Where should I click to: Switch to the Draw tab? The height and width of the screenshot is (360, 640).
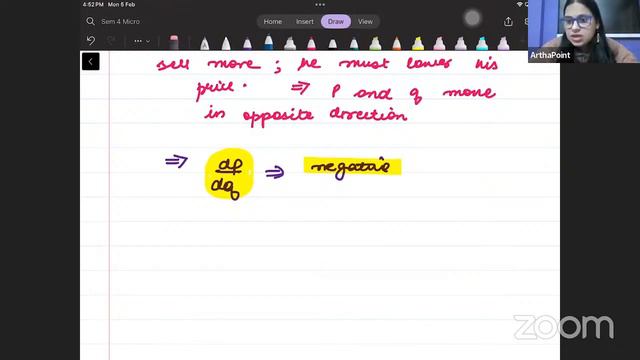(x=336, y=22)
